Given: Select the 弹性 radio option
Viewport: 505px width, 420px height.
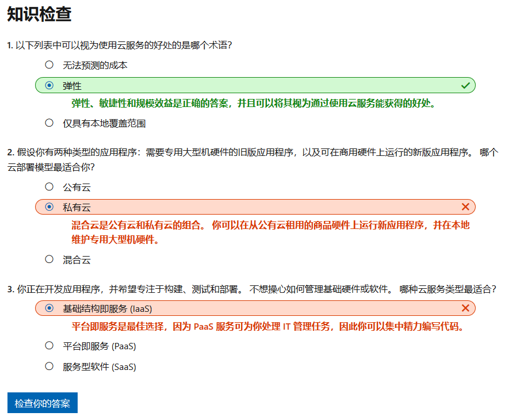Looking at the screenshot, I should pyautogui.click(x=49, y=85).
